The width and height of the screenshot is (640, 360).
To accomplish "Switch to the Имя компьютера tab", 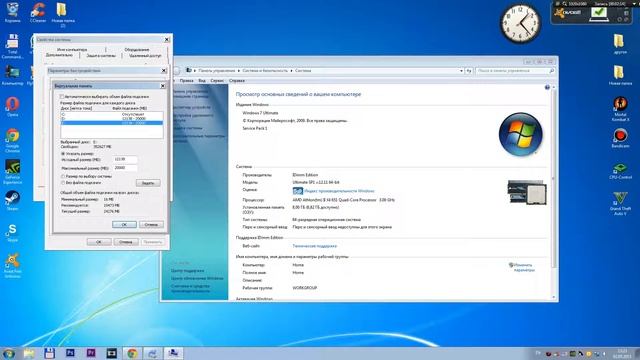I will coord(72,49).
